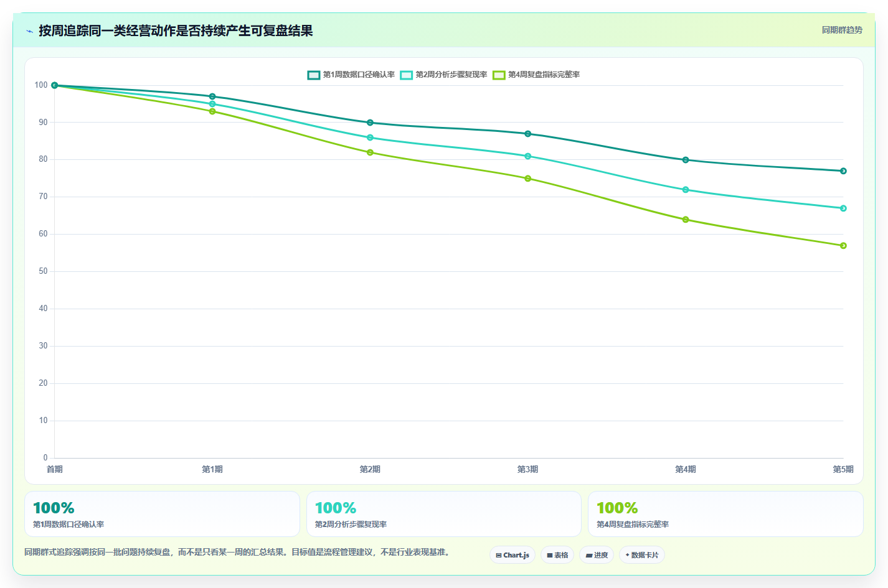Select the dark teal data point at 第5期

843,171
